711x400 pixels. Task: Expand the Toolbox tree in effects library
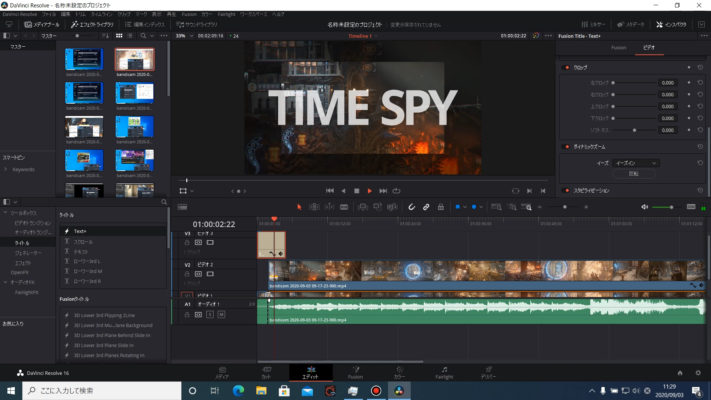pyautogui.click(x=5, y=213)
